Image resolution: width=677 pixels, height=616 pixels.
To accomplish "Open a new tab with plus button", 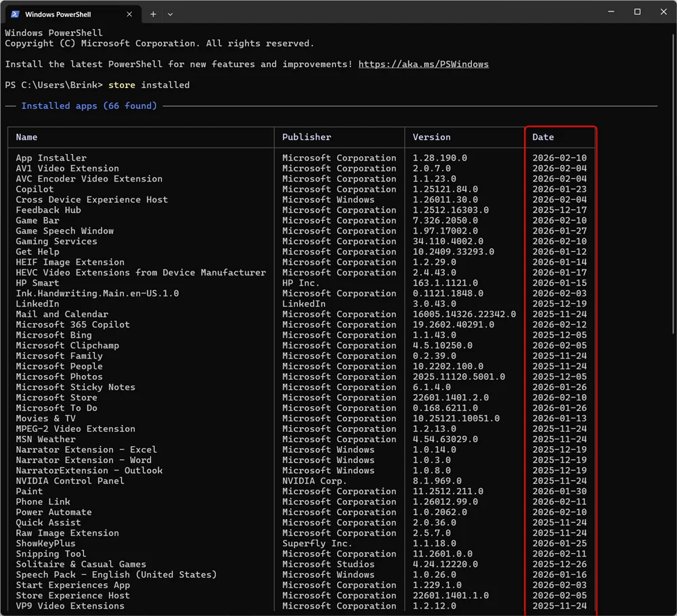I will [x=153, y=14].
